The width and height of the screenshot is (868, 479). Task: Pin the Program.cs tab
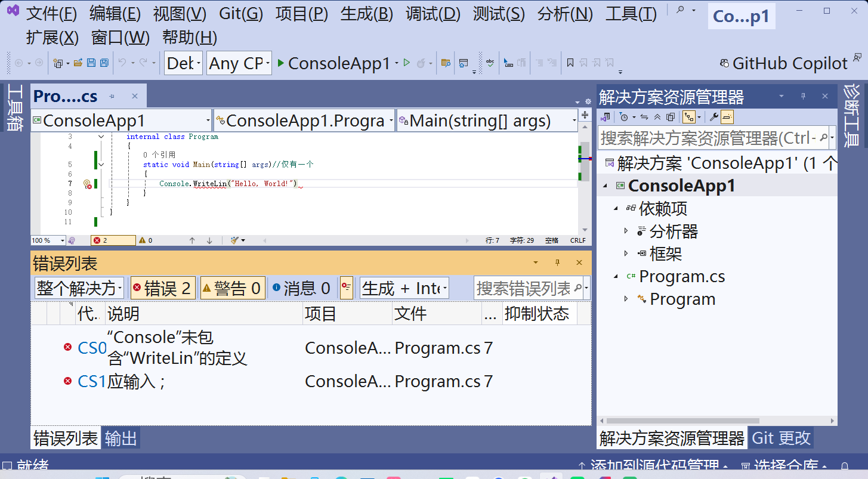coord(112,96)
